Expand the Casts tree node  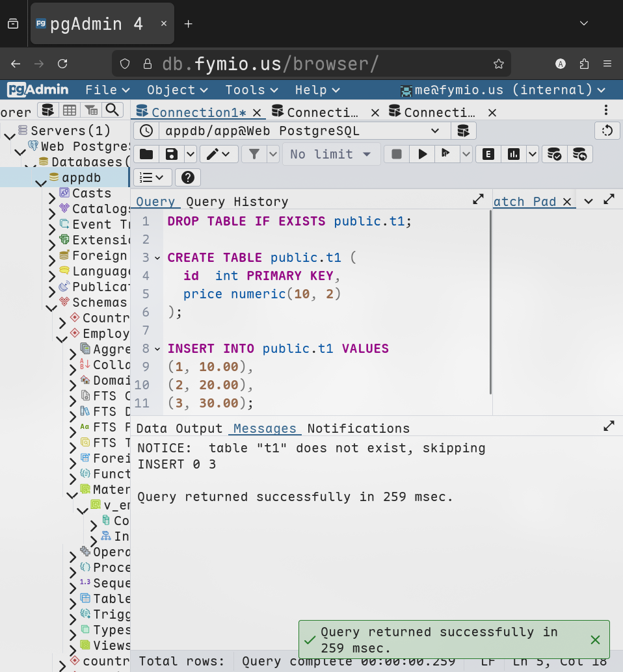[x=51, y=199]
